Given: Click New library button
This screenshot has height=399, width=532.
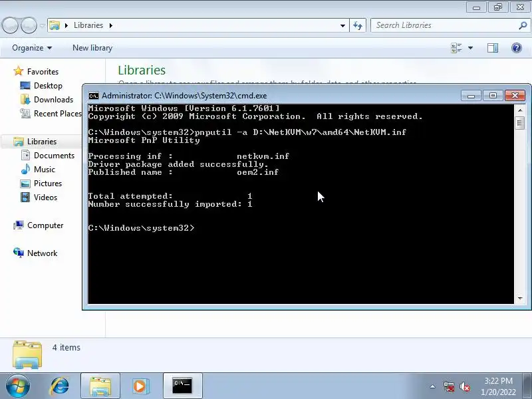Looking at the screenshot, I should click(x=92, y=48).
